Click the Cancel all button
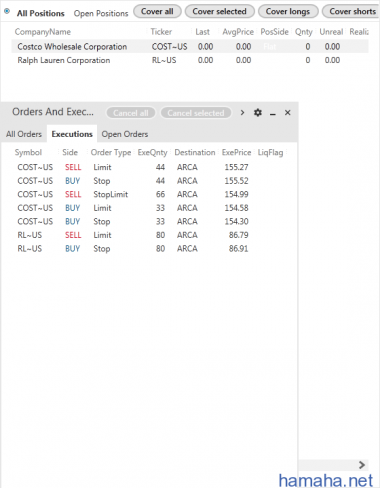 131,113
